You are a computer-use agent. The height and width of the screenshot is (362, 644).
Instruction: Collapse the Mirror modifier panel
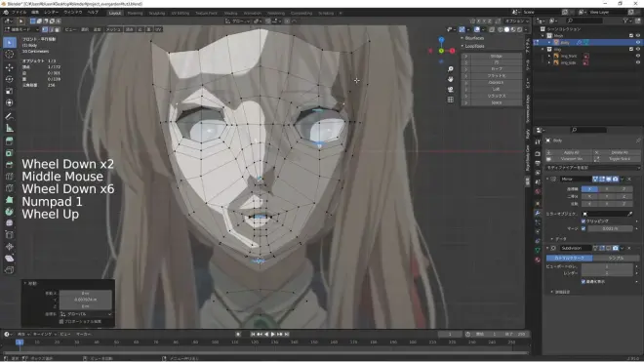click(547, 180)
